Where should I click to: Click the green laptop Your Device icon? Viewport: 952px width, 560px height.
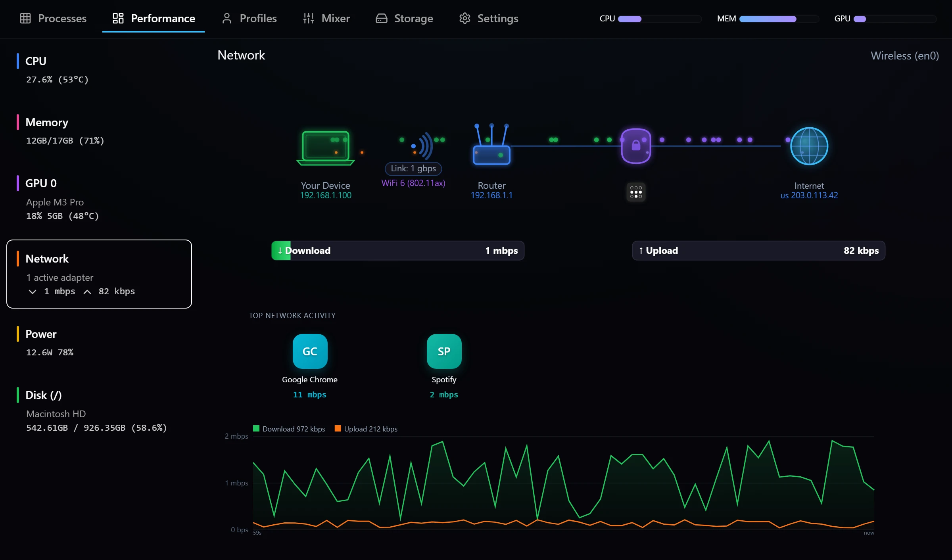(x=326, y=148)
